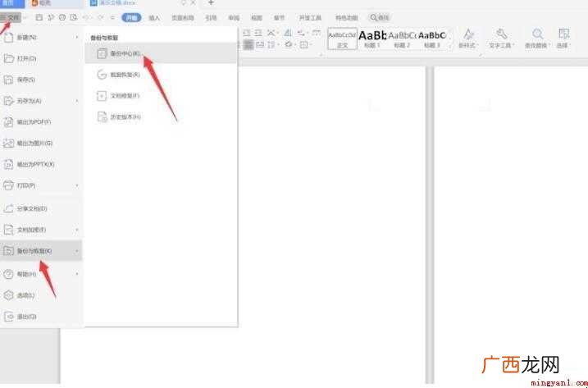
Task: Switch to the 页面布局 ribbon tab
Action: (x=183, y=18)
